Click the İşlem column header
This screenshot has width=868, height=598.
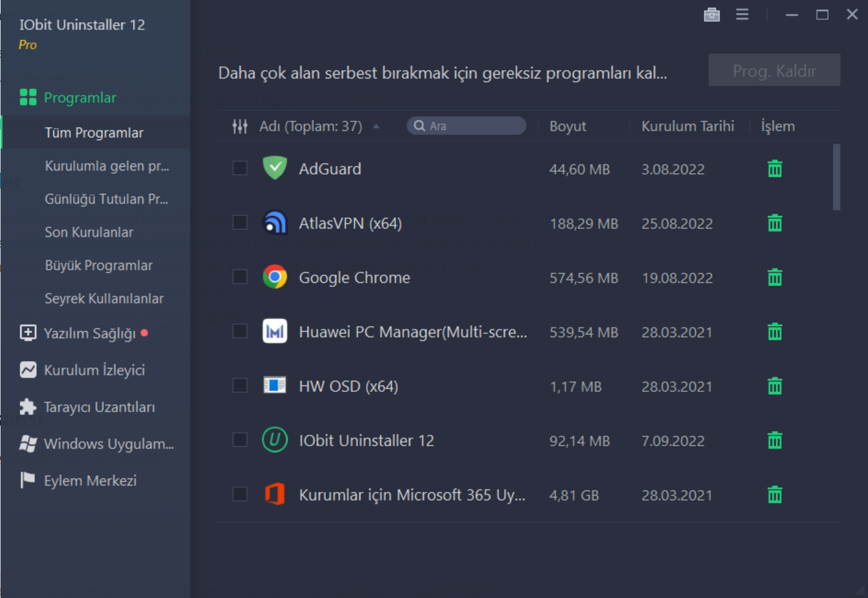pos(778,126)
